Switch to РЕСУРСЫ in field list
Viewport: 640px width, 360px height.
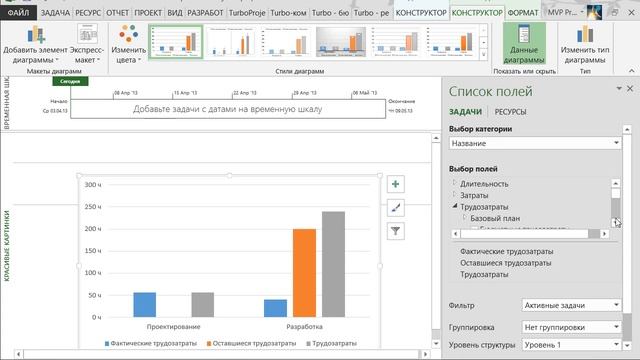point(510,112)
